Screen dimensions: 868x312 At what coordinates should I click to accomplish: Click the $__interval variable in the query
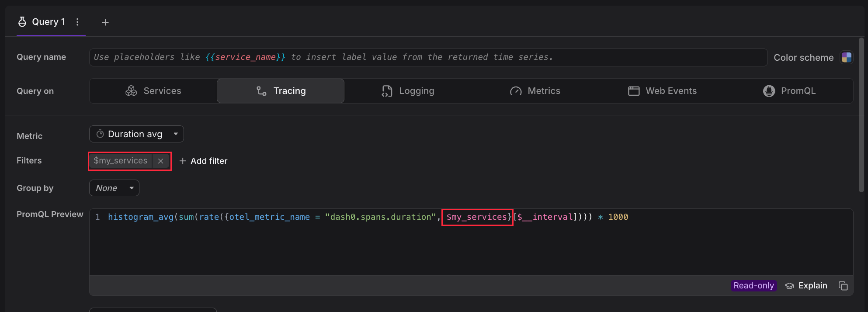(545, 217)
